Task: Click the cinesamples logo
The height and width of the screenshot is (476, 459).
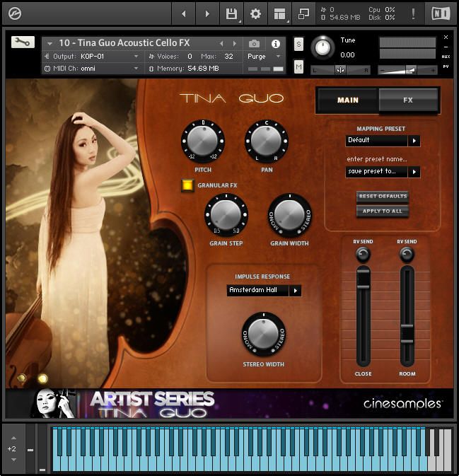Action: 402,404
